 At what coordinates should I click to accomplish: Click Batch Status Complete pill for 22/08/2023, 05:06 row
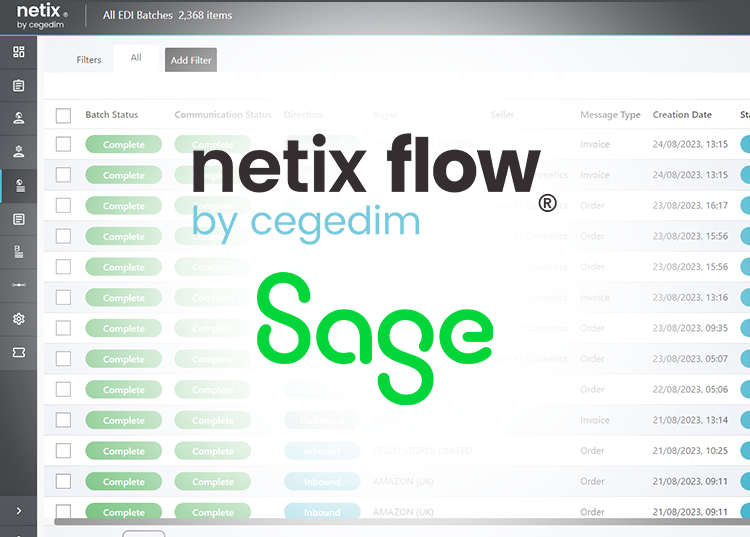[123, 389]
